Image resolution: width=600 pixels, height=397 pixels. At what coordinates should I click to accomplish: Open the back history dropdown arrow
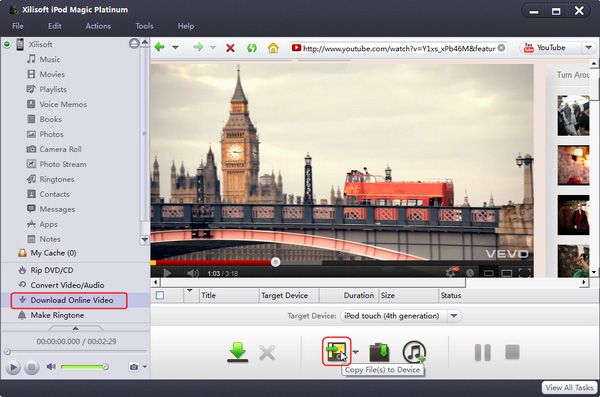tap(175, 48)
